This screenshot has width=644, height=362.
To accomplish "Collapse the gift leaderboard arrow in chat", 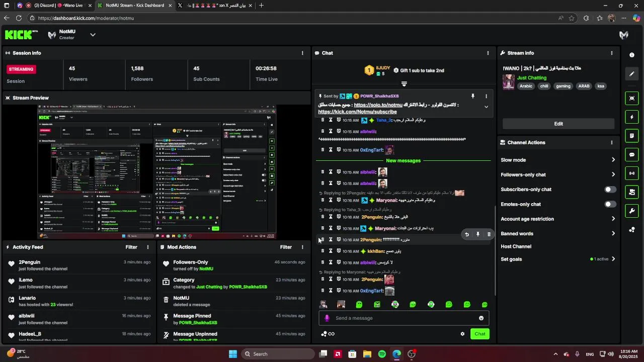I will click(404, 84).
